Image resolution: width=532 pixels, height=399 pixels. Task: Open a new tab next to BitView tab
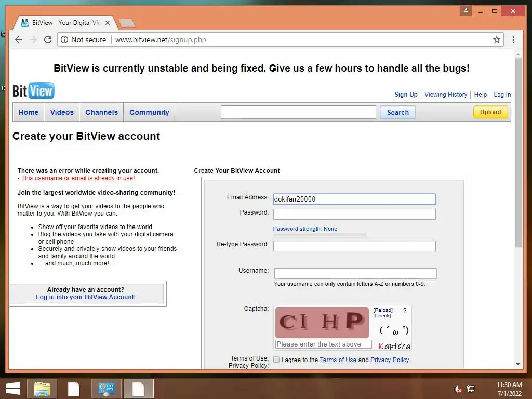[x=127, y=23]
